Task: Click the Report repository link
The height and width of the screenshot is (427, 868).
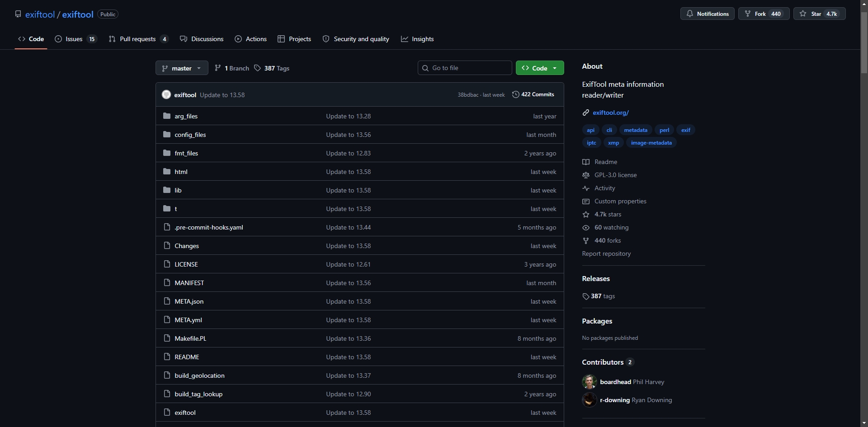Action: pos(606,253)
